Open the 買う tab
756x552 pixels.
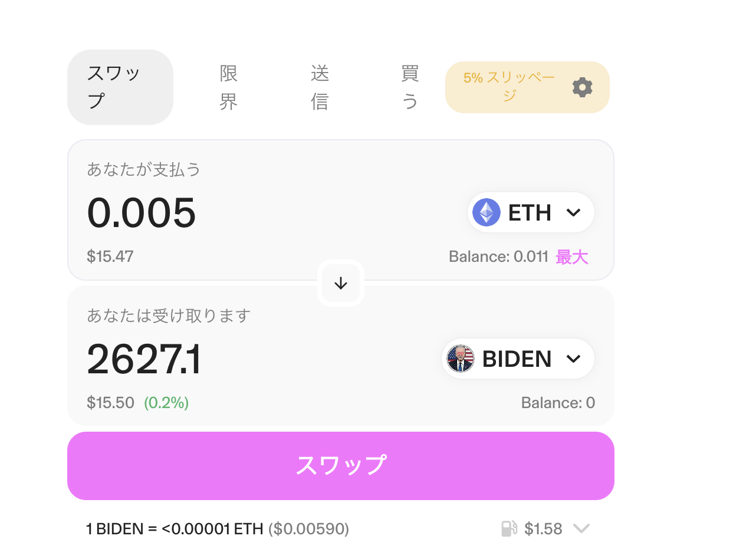[x=410, y=87]
